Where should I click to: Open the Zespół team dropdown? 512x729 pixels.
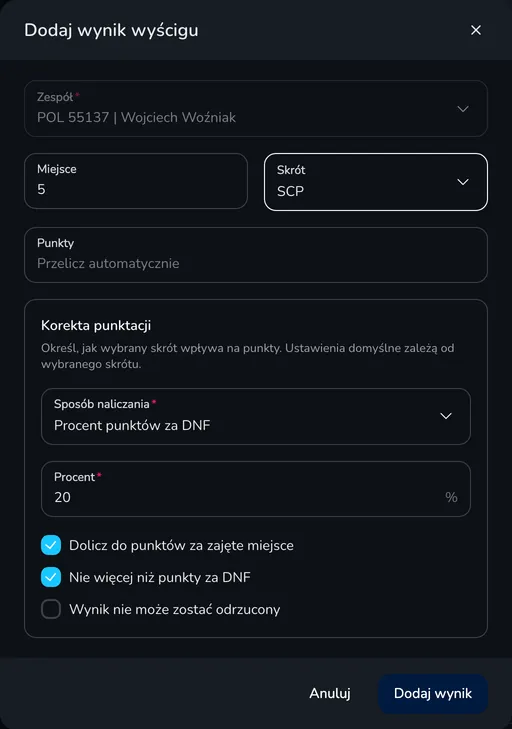[x=256, y=108]
